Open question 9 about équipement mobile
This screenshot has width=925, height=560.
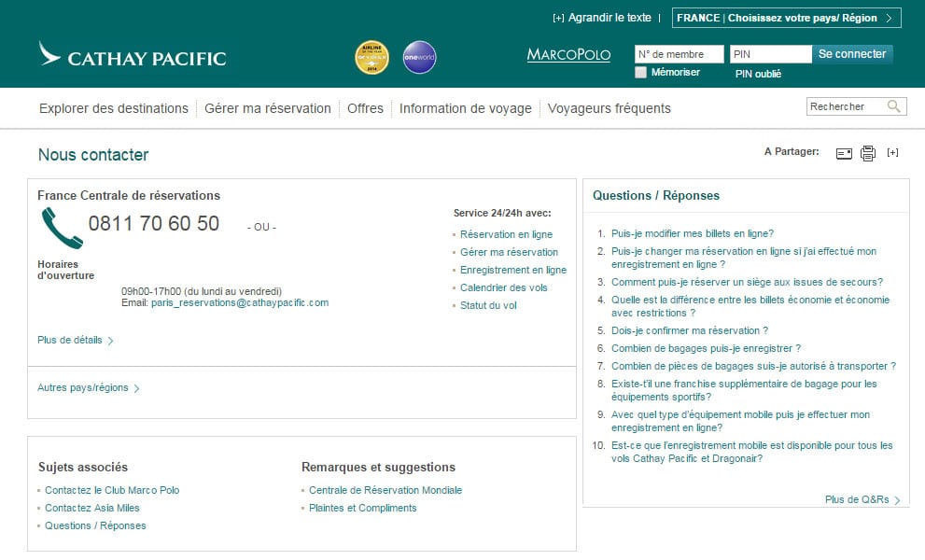pos(740,421)
